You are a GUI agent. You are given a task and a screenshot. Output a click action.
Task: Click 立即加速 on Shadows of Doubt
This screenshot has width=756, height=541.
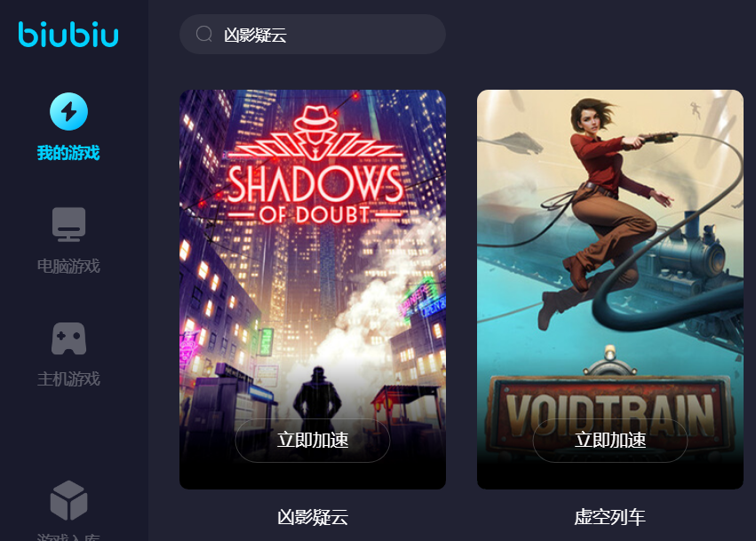pyautogui.click(x=313, y=441)
